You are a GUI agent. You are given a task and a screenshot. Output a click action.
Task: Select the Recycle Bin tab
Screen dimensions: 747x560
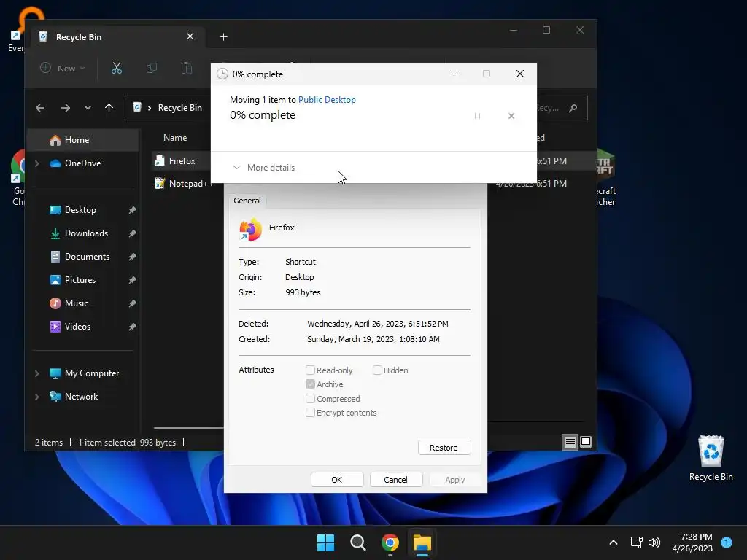[119, 37]
